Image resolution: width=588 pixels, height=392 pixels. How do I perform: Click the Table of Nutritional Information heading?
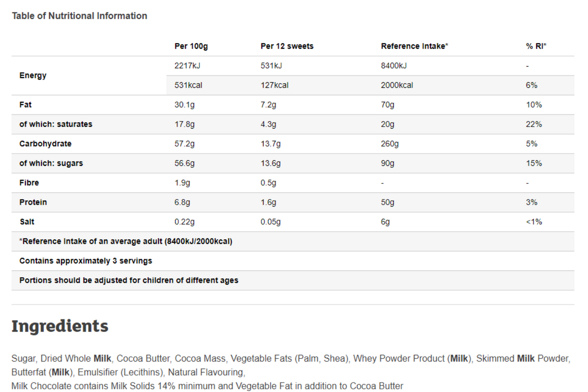[79, 16]
